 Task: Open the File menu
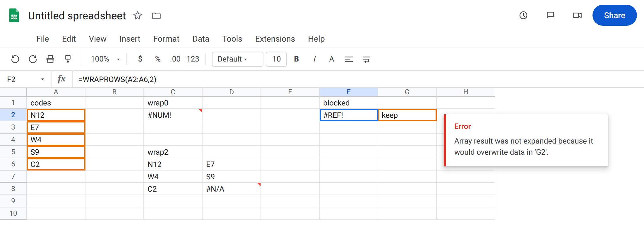click(x=43, y=39)
